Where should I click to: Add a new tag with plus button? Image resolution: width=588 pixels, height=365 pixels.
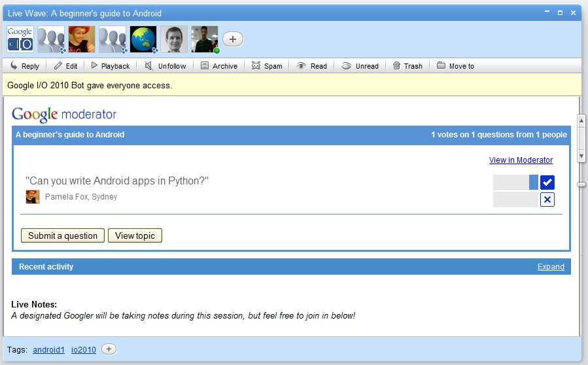click(x=109, y=349)
